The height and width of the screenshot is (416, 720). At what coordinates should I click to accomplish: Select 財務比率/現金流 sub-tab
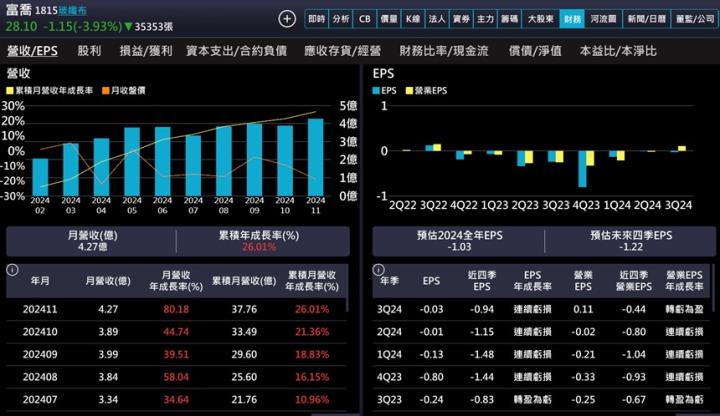(444, 51)
